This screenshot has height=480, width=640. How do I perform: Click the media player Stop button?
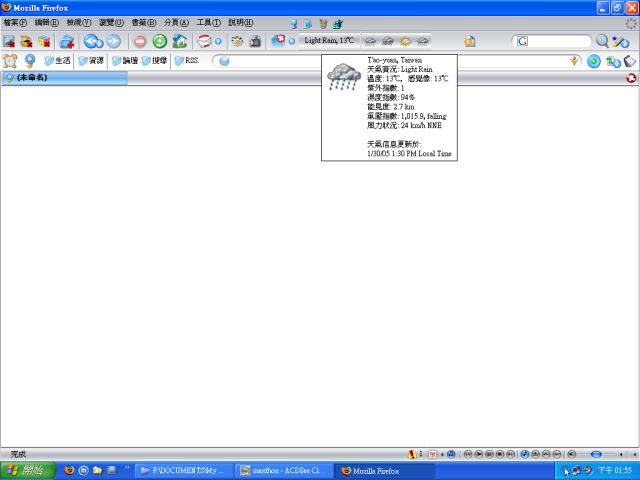click(500, 454)
